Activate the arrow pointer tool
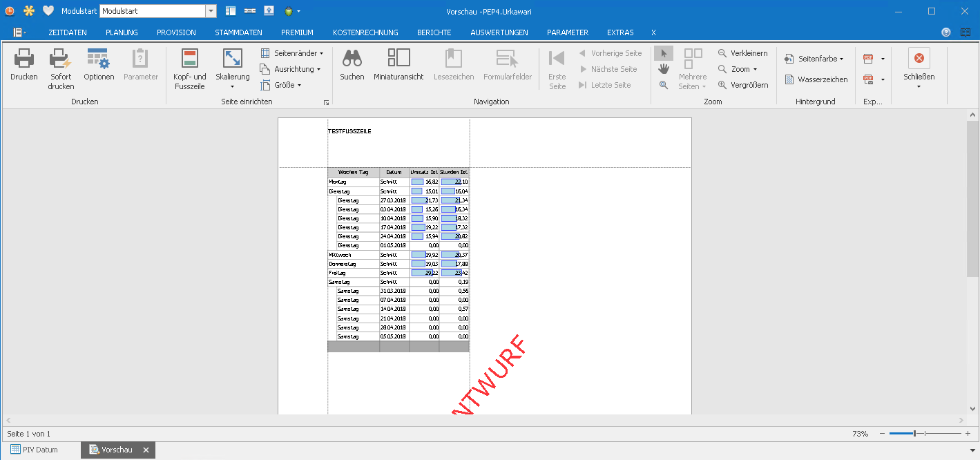The height and width of the screenshot is (460, 980). pos(664,53)
